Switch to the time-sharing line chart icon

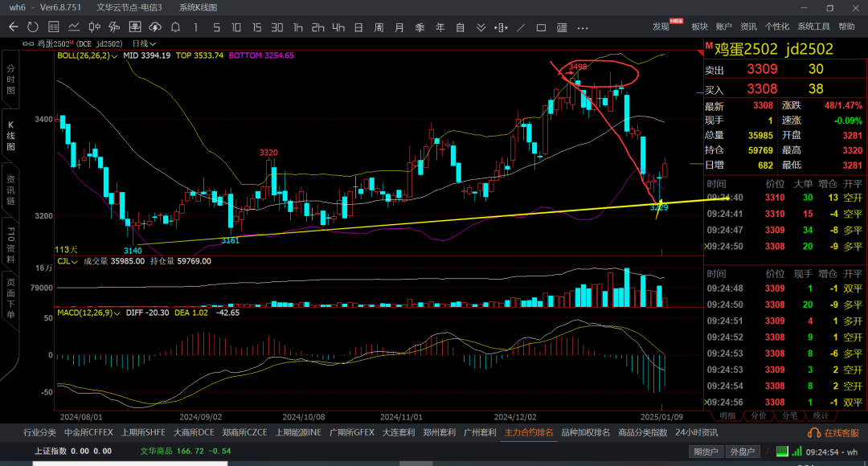point(75,27)
